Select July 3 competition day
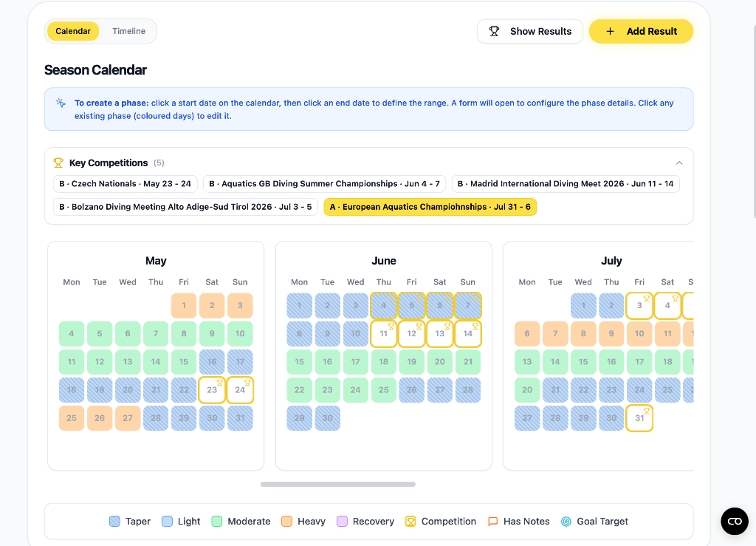Viewport: 756px width, 546px height. click(x=639, y=305)
